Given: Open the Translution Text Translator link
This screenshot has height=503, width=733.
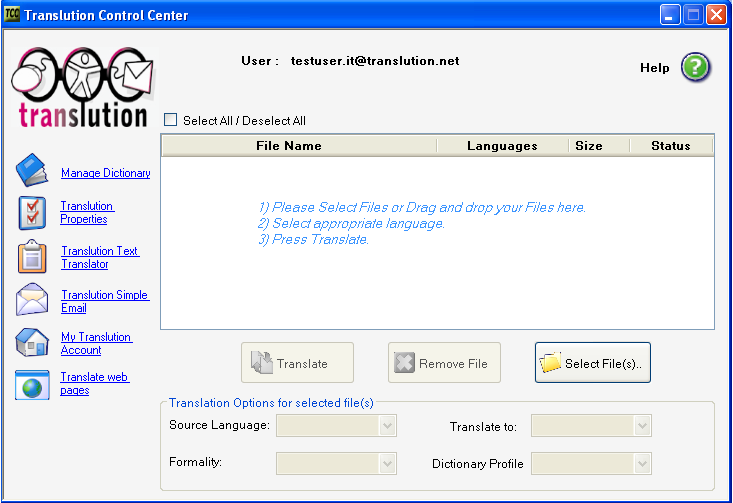Looking at the screenshot, I should pos(100,257).
